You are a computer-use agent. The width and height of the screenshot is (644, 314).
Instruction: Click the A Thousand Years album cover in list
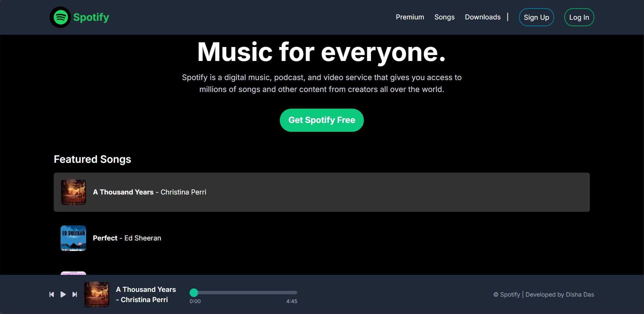click(x=73, y=192)
